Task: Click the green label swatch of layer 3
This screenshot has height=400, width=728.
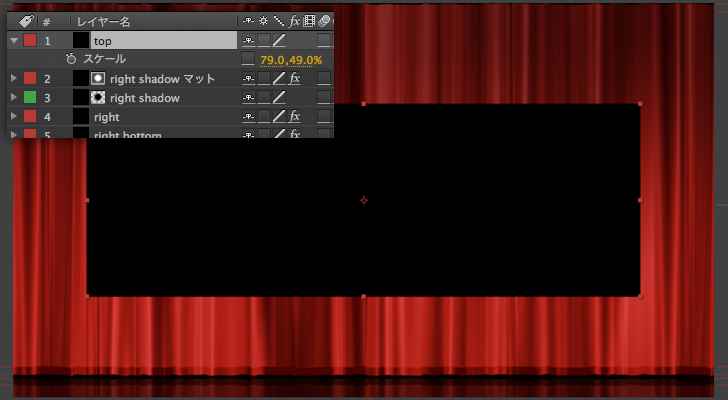Action: [x=30, y=98]
